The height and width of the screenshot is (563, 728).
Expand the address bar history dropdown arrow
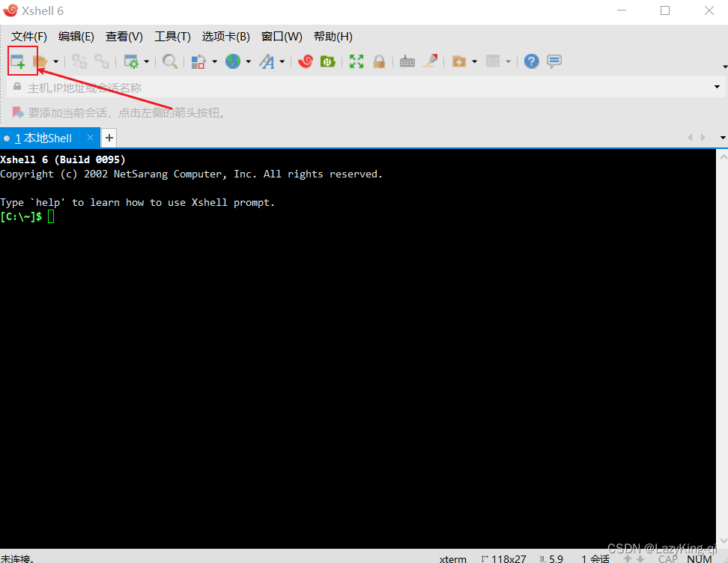[717, 88]
